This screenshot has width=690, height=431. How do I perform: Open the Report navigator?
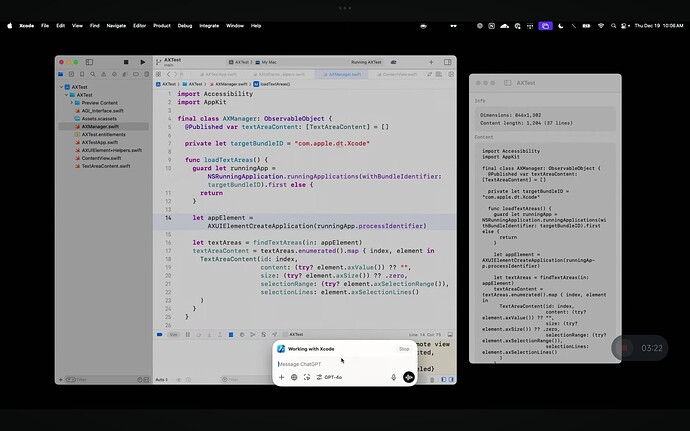(147, 74)
